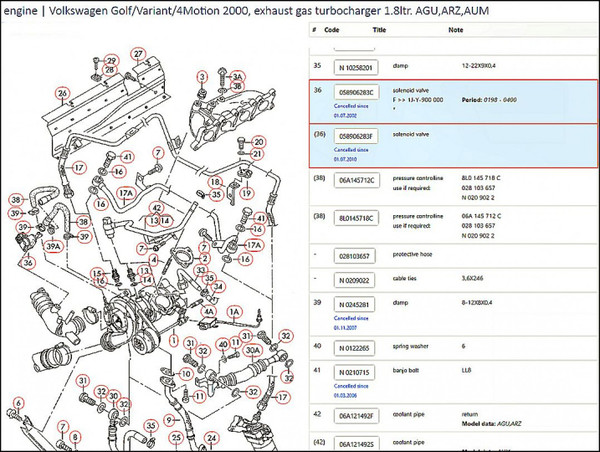Screen dimensions: 600x452
Task: Click part code N 0122265
Action: 356,348
